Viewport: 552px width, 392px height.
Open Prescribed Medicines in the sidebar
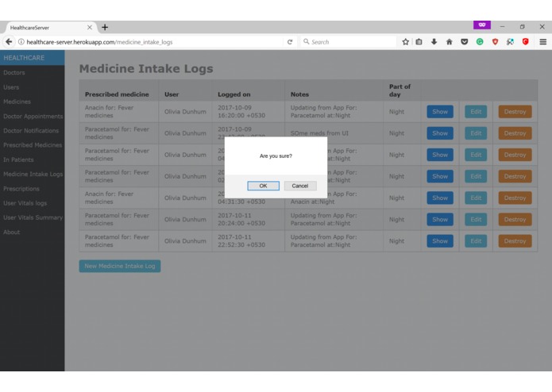(x=33, y=145)
